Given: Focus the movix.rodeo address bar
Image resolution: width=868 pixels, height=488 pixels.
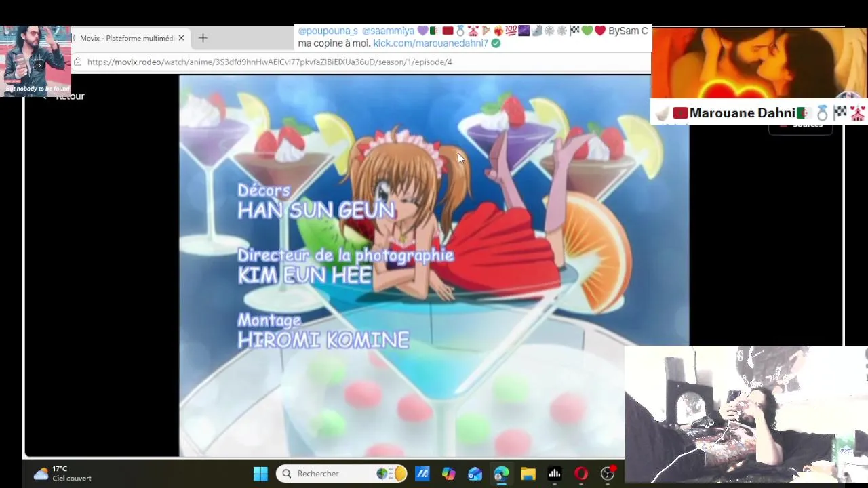Looking at the screenshot, I should pos(269,62).
